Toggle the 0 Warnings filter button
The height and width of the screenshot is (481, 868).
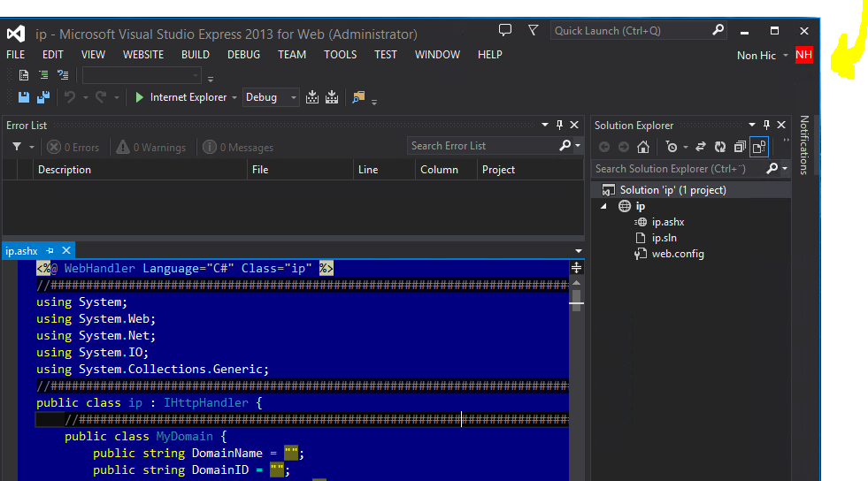pyautogui.click(x=150, y=147)
